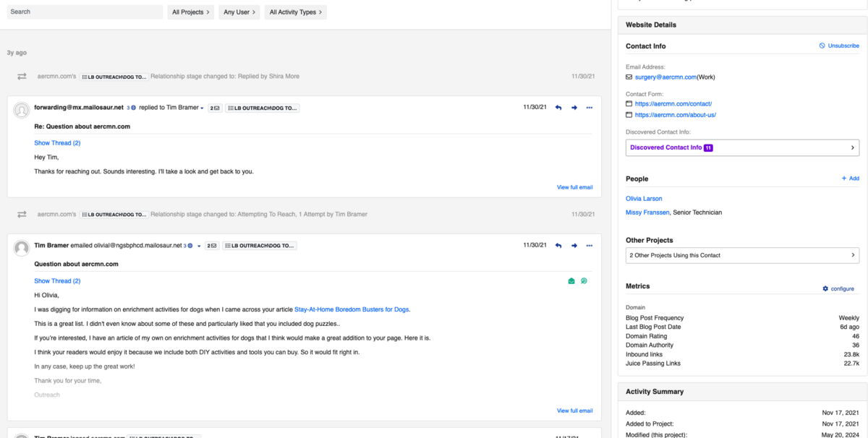
Task: Click forward arrow on forwarding@mx.mailosaur.net email
Action: pos(574,108)
